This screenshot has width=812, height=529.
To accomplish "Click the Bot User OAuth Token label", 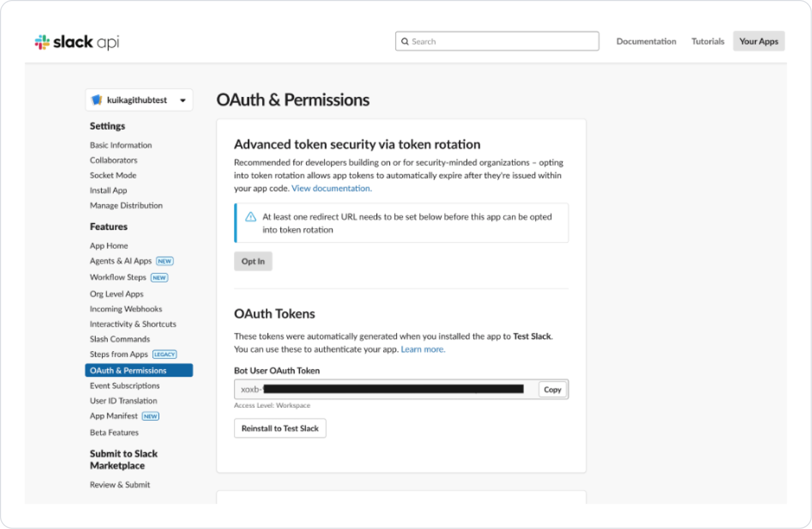I will (277, 371).
